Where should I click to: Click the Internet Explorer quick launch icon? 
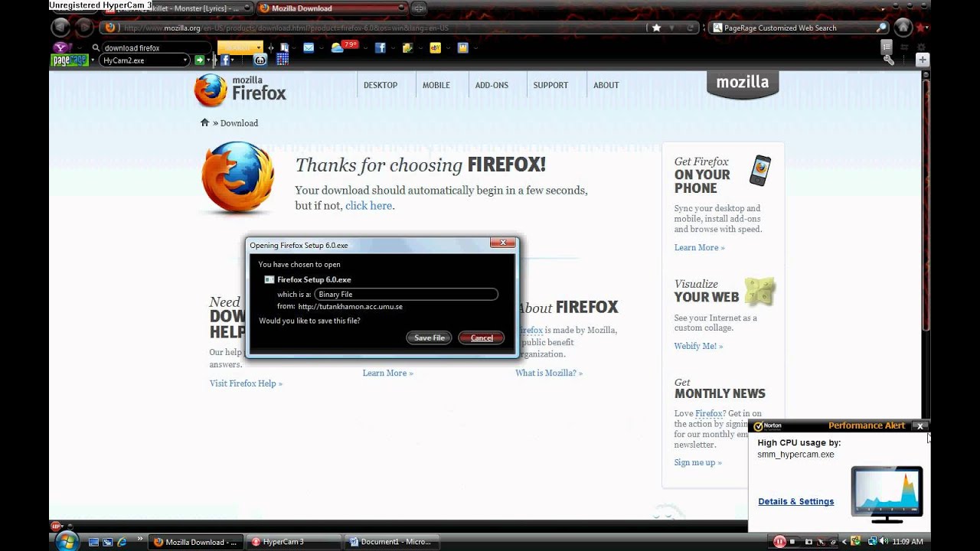[121, 542]
